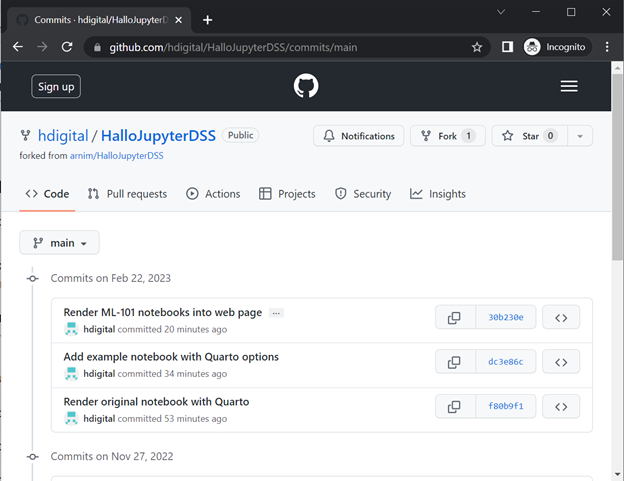This screenshot has height=481, width=624.
Task: Click hdigital author name on 53 minutes ago commit
Action: 99,419
